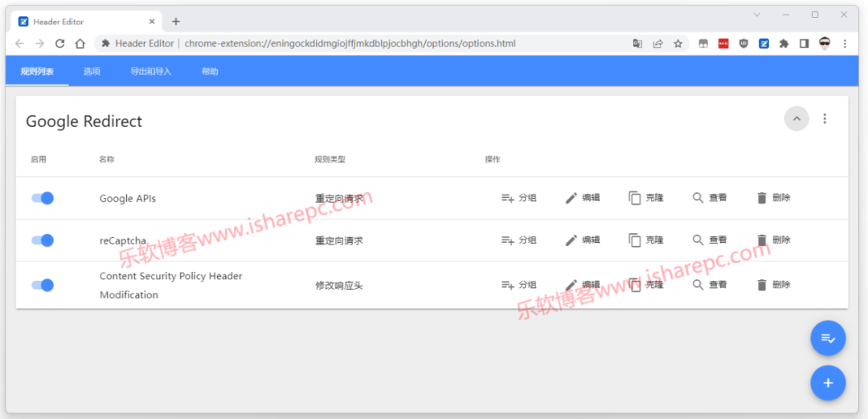
Task: Add a new rule with plus button
Action: [828, 383]
